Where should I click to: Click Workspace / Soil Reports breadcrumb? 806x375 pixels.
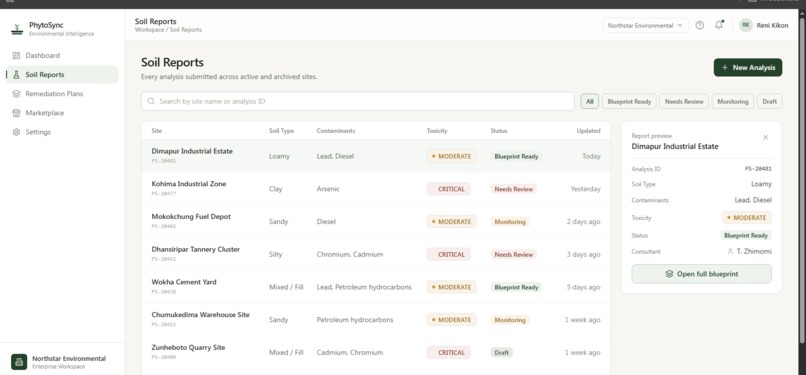168,30
